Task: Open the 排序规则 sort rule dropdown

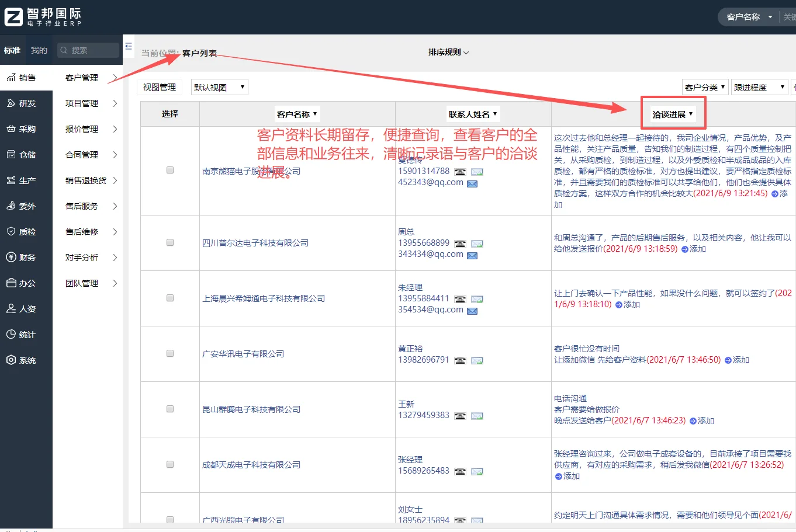Action: click(448, 53)
